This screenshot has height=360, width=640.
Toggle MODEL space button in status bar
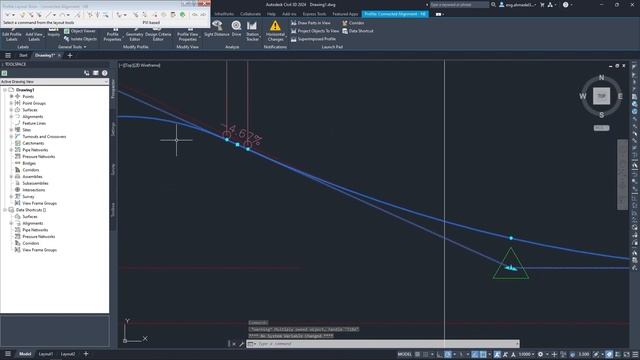click(404, 354)
